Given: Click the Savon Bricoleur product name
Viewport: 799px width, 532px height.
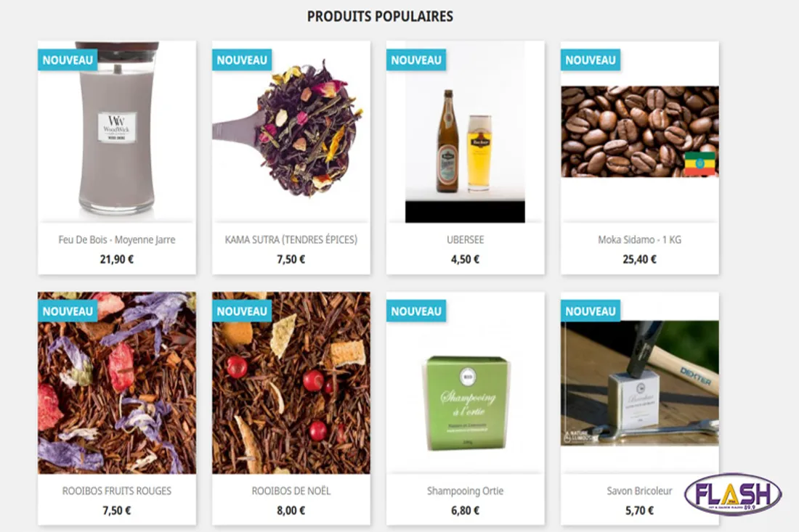Looking at the screenshot, I should [639, 491].
